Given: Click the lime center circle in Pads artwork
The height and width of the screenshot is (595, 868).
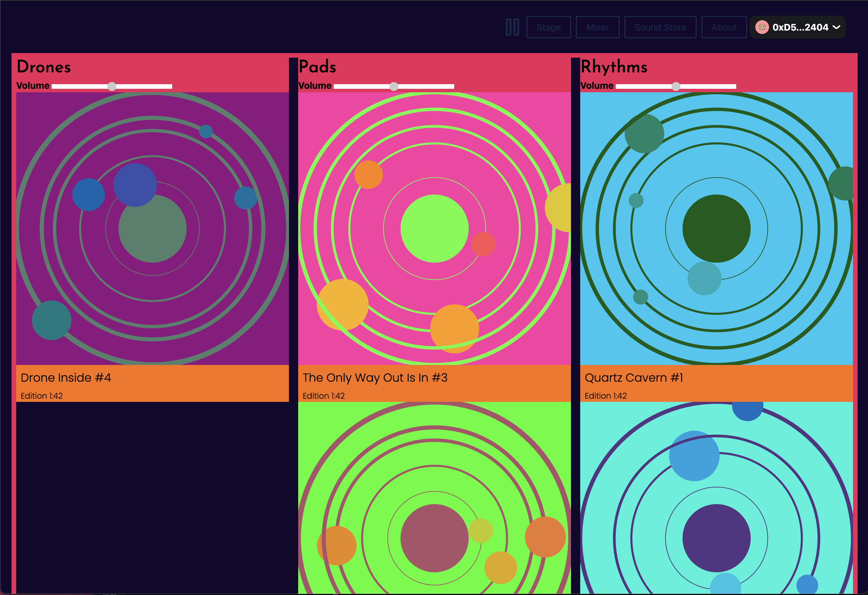Looking at the screenshot, I should point(434,228).
